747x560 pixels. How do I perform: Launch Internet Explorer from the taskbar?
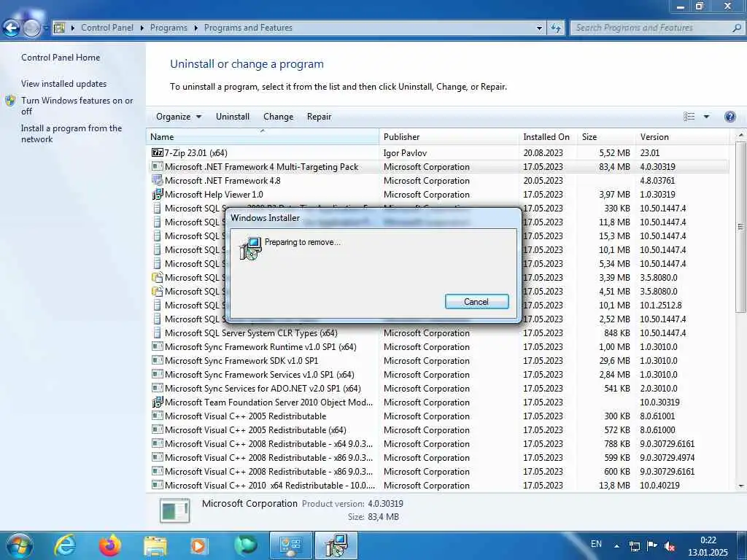pyautogui.click(x=65, y=545)
